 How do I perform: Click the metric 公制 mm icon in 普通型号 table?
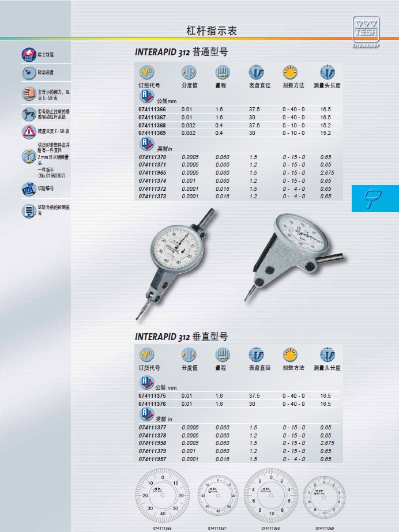pyautogui.click(x=146, y=97)
